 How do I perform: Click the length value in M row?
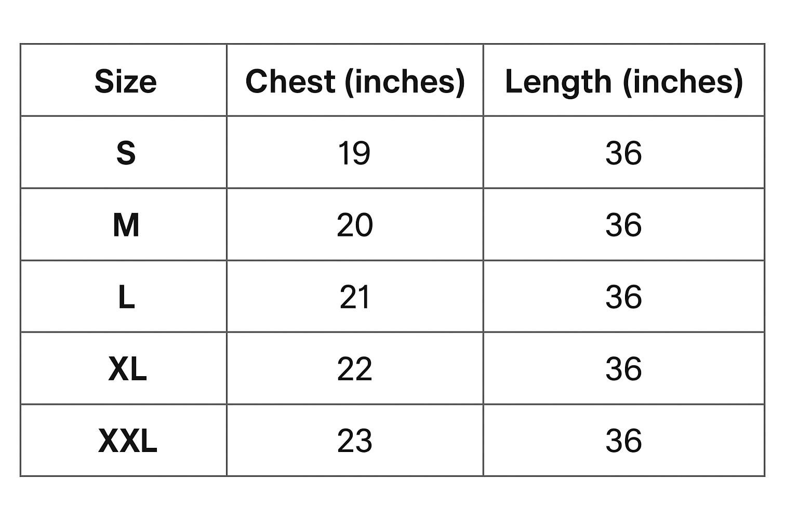[623, 225]
